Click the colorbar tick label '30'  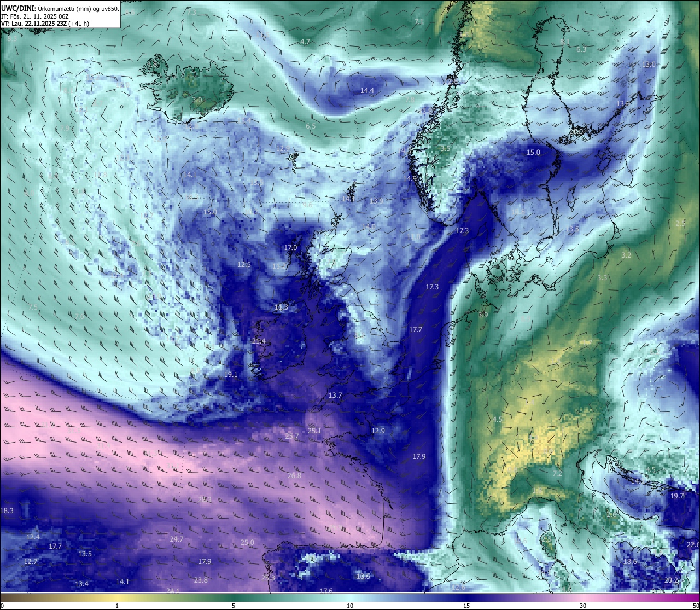[583, 606]
